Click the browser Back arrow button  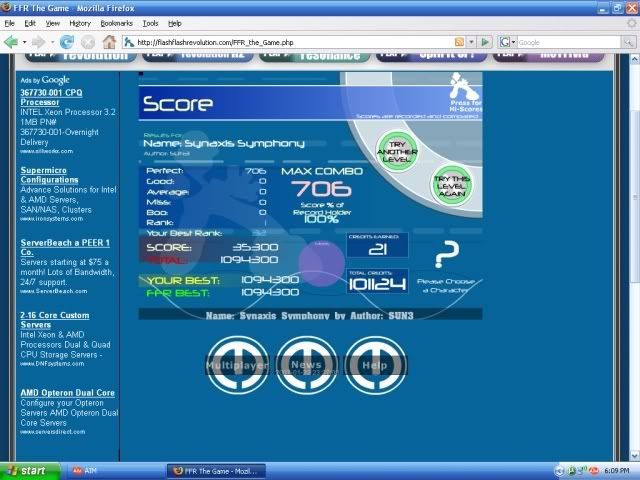(12, 42)
